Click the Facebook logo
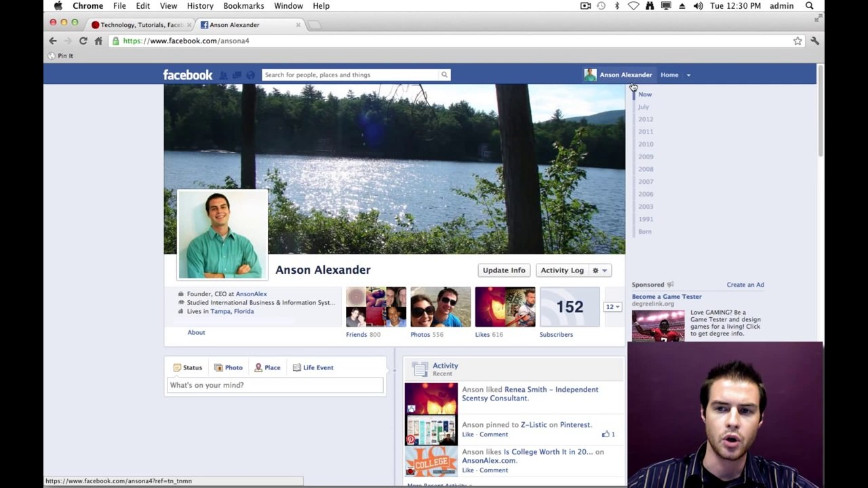868x488 pixels. [188, 75]
